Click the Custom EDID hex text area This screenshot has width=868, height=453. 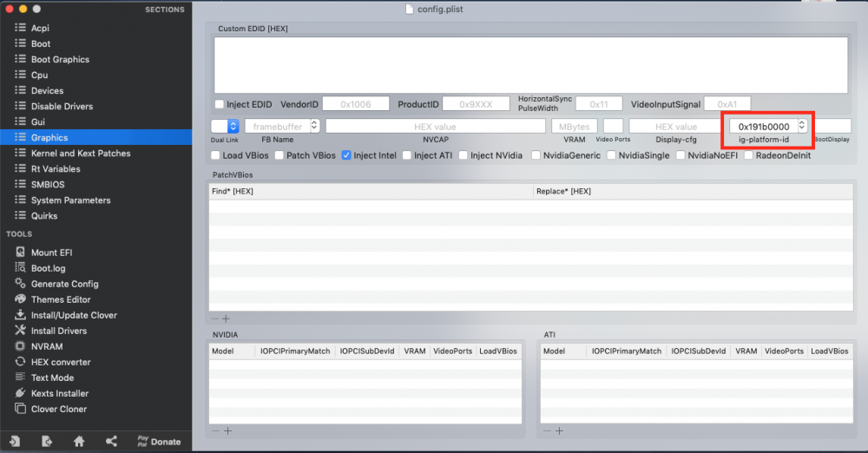point(531,65)
